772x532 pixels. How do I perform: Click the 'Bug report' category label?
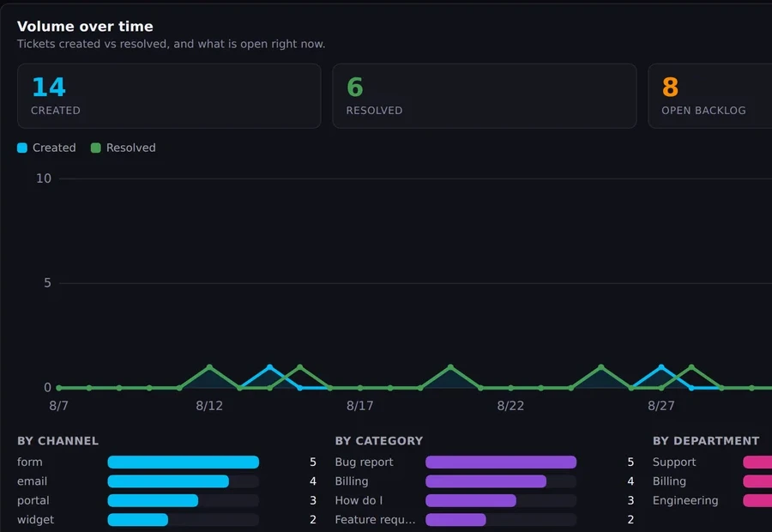coord(364,462)
